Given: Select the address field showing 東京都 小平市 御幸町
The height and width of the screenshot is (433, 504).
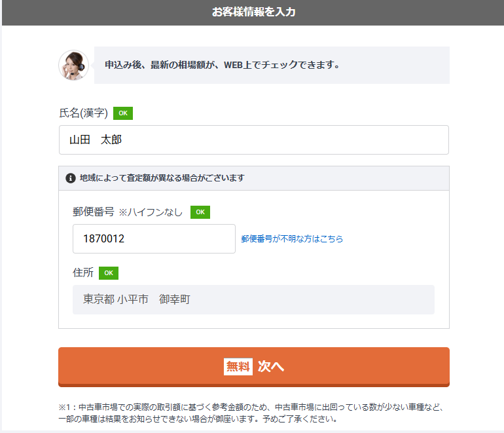Looking at the screenshot, I should click(253, 300).
